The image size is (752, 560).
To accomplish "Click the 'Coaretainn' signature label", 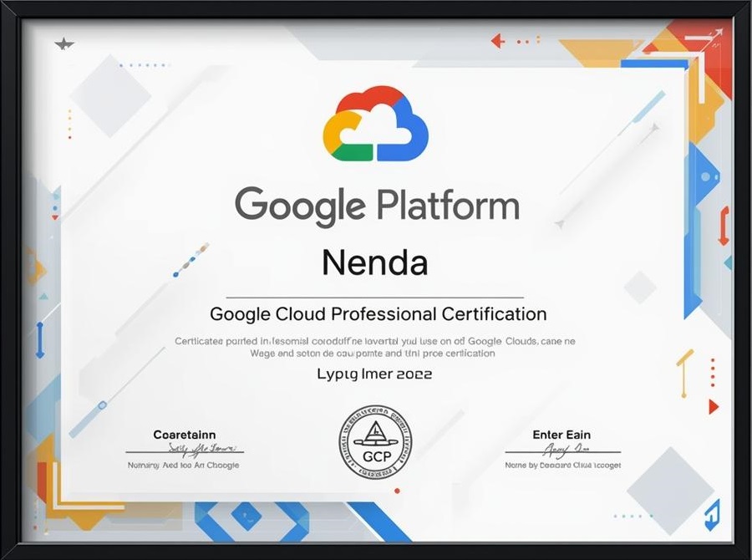I will point(184,435).
